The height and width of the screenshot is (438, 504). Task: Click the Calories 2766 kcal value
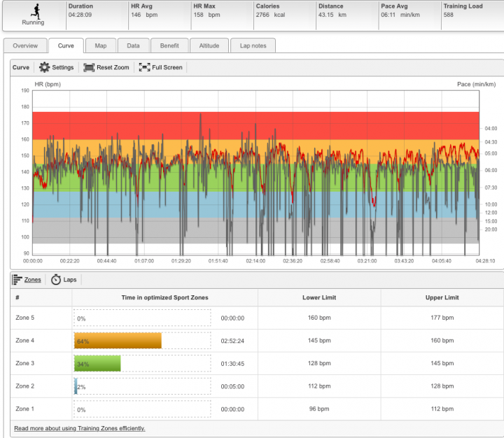click(270, 15)
